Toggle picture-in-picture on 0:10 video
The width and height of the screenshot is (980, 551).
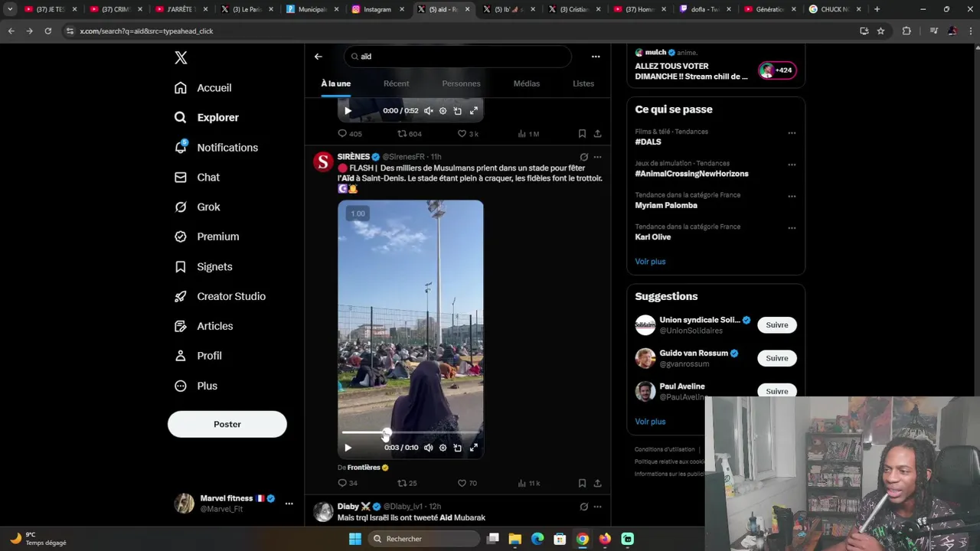click(x=457, y=448)
